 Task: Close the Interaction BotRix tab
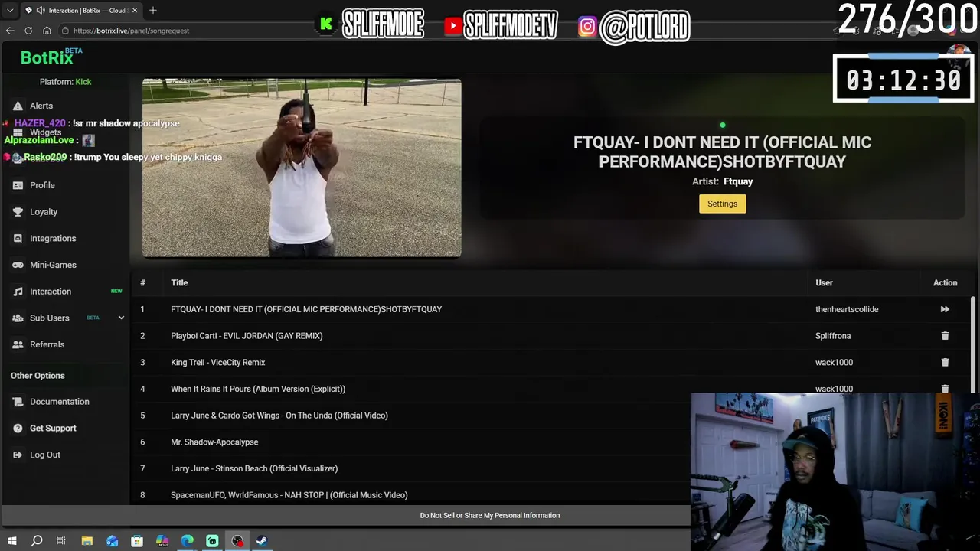(x=135, y=11)
